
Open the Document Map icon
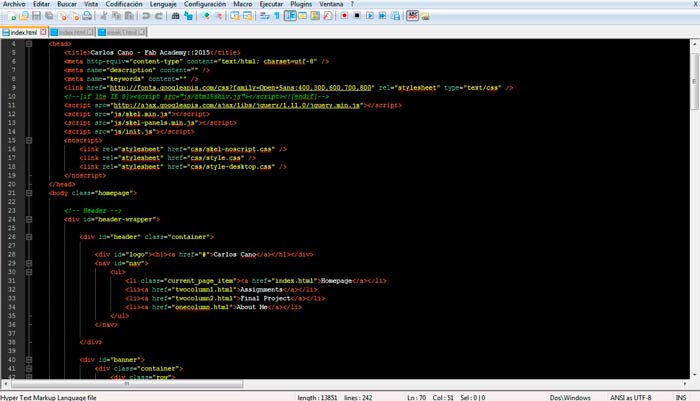click(315, 17)
